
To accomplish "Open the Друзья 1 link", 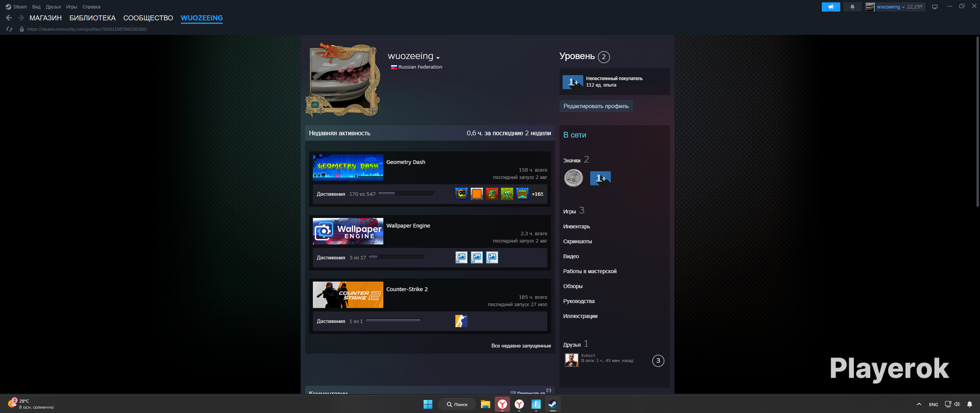I will (x=576, y=344).
